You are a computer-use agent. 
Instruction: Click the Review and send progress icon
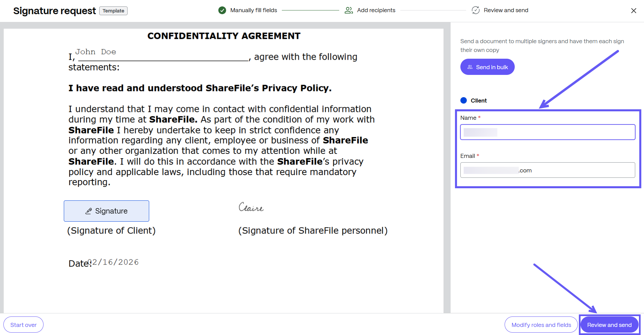click(x=476, y=10)
